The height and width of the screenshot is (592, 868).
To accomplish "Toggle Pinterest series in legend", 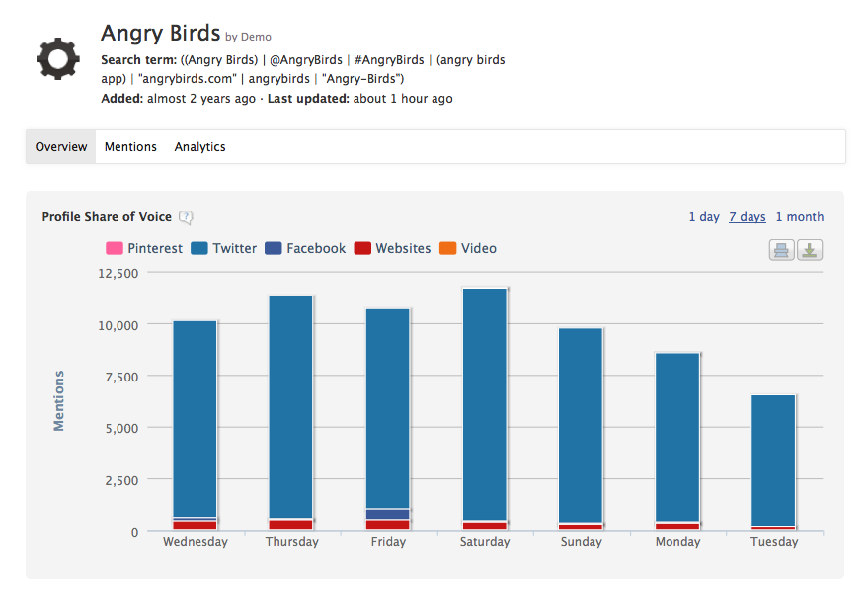I will click(x=144, y=249).
